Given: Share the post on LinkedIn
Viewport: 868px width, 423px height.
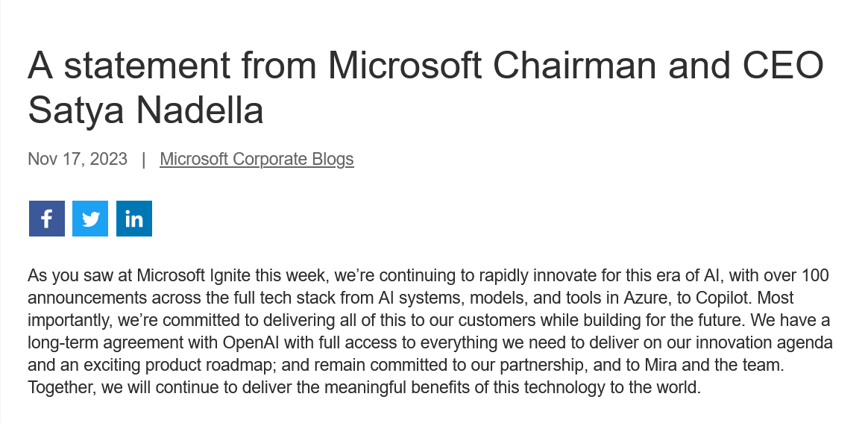Looking at the screenshot, I should 134,219.
